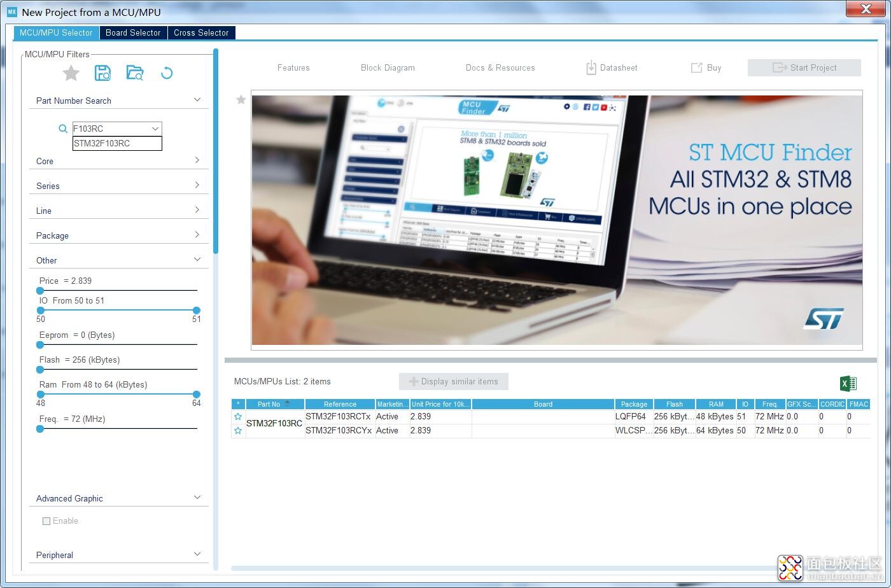Click the 64 kBytes RAM cell

pos(716,431)
